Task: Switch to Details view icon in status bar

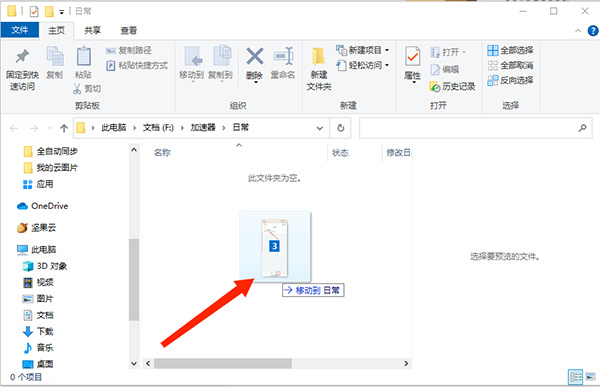Action: pos(575,377)
